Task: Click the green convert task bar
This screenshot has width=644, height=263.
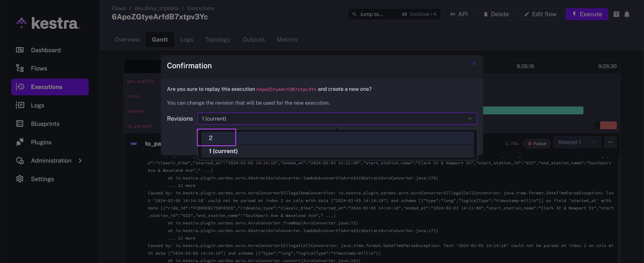Action: 533,110
